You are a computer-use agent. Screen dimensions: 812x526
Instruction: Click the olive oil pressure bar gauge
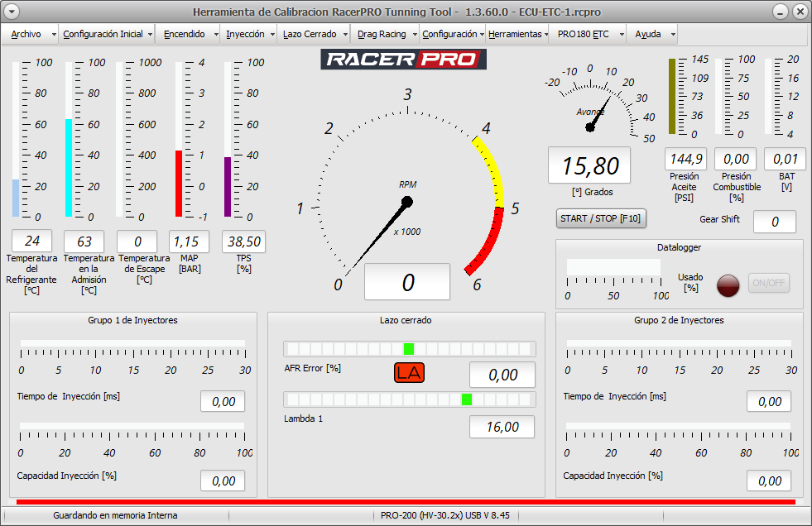[672, 97]
